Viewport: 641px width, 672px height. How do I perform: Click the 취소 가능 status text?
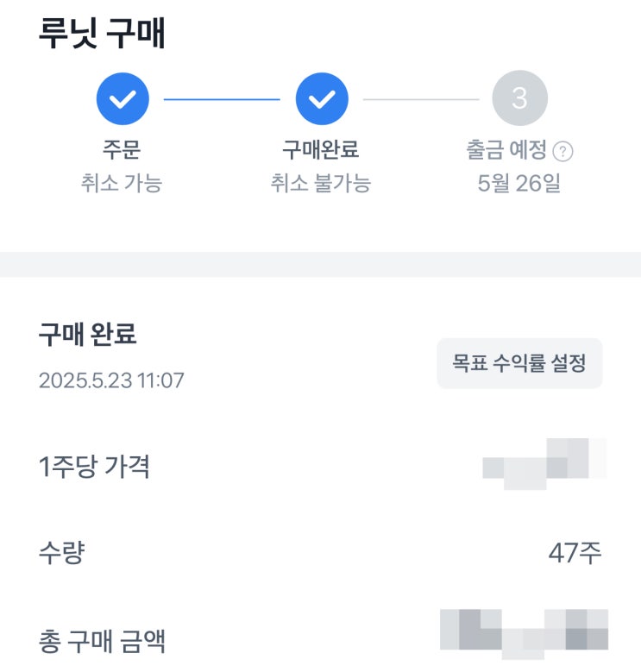(122, 183)
